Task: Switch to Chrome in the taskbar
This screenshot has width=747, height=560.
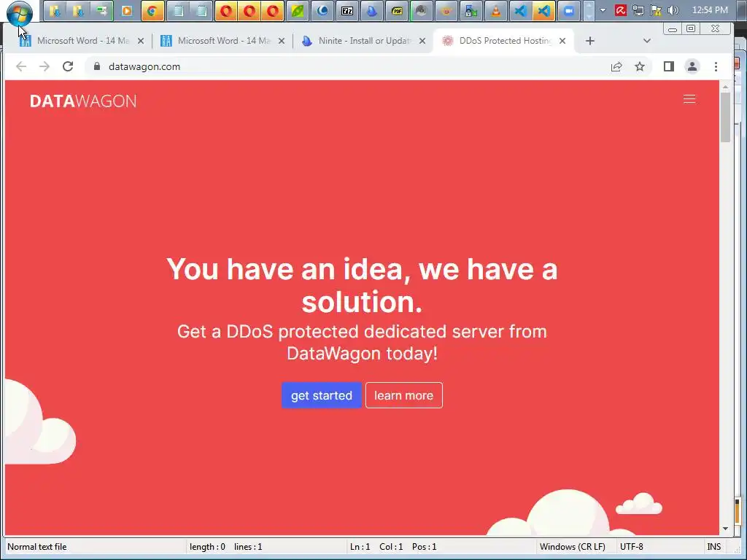Action: pyautogui.click(x=152, y=11)
